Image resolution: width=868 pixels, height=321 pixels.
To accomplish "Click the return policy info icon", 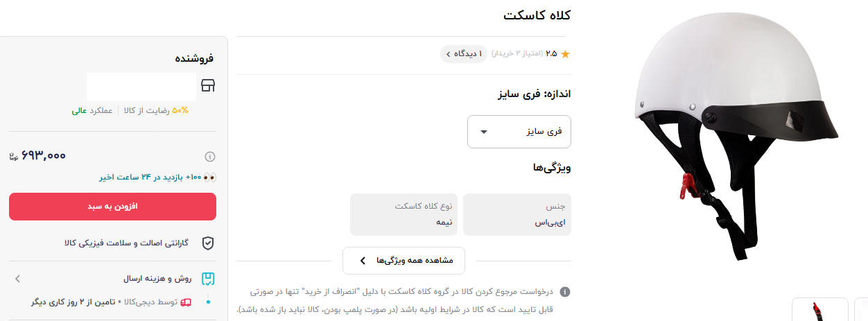I will [x=565, y=292].
